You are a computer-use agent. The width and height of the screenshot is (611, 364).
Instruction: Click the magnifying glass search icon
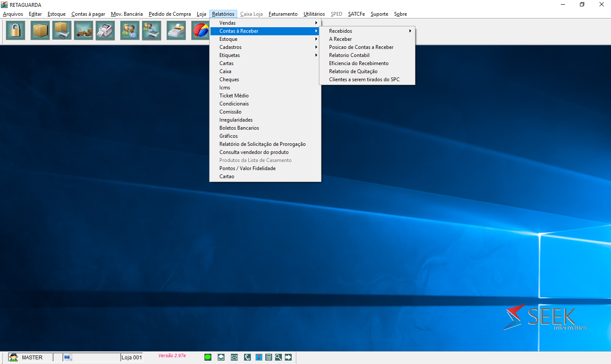[278, 357]
